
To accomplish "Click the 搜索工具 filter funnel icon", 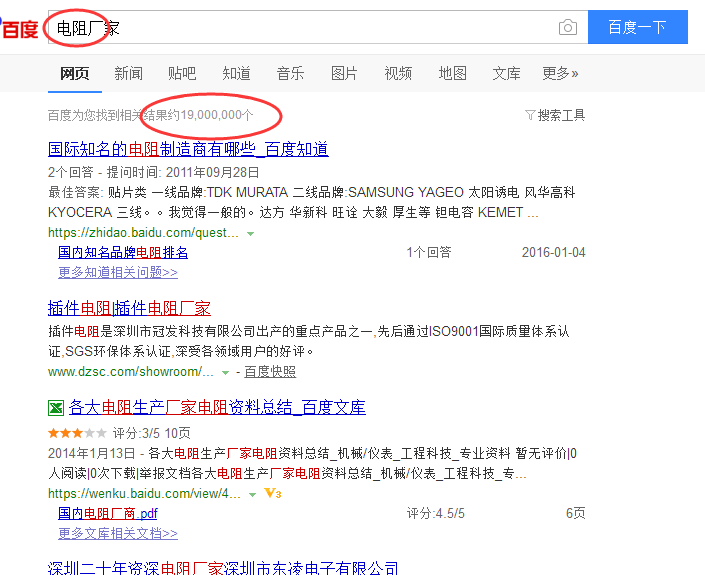I will pyautogui.click(x=530, y=115).
